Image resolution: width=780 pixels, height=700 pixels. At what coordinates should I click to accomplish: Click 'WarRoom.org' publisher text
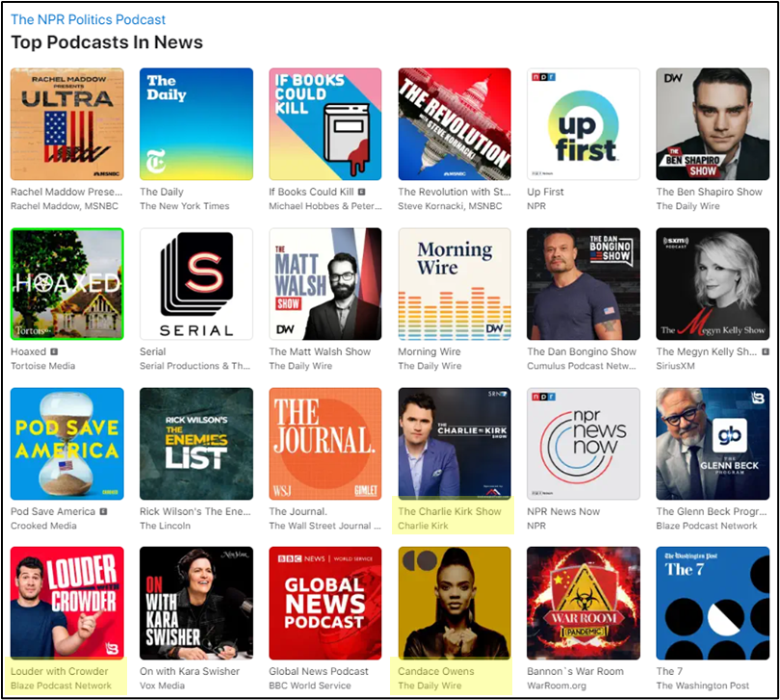point(557,685)
